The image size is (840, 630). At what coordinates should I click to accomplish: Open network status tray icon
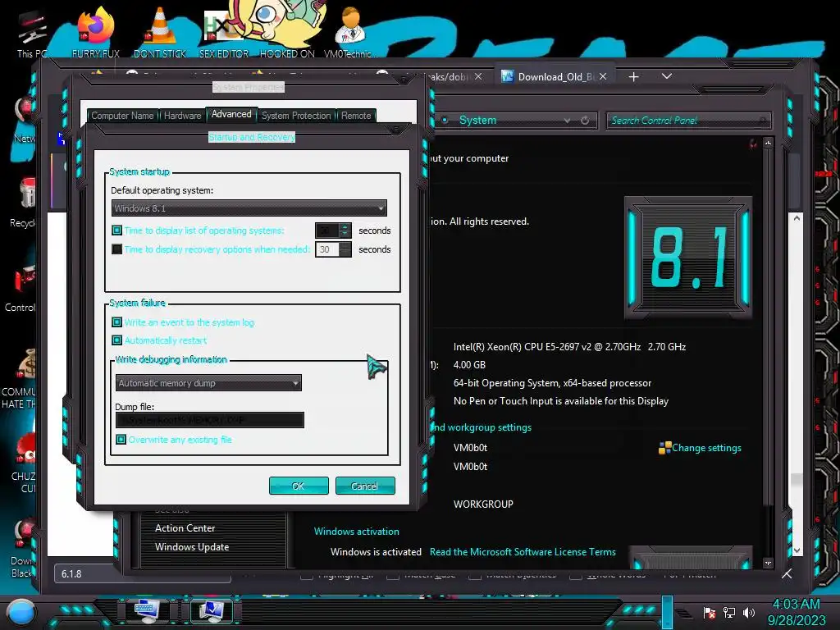[729, 612]
